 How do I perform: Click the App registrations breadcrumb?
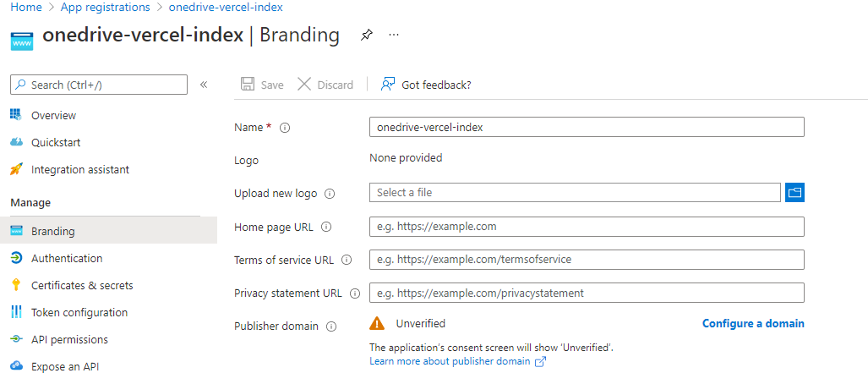click(105, 8)
